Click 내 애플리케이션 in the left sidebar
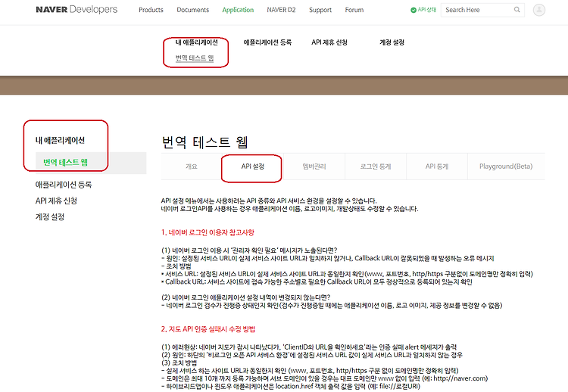The width and height of the screenshot is (568, 392). pos(60,141)
